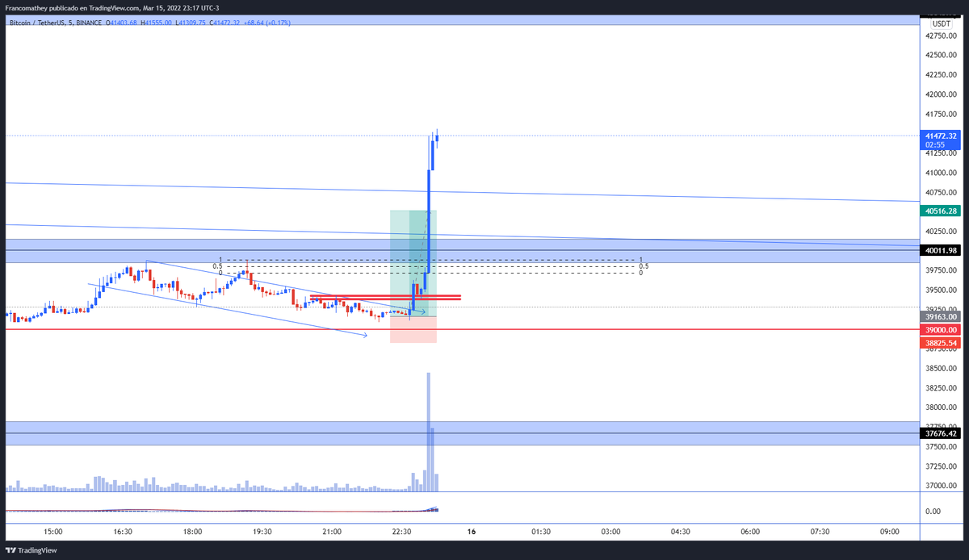The image size is (969, 560).
Task: Select the blue horizontal zone around 37676
Action: (463, 433)
